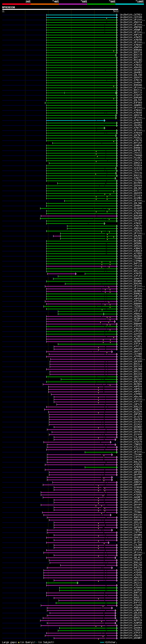Select label UniRef100_A7NX57

[x=131, y=63]
